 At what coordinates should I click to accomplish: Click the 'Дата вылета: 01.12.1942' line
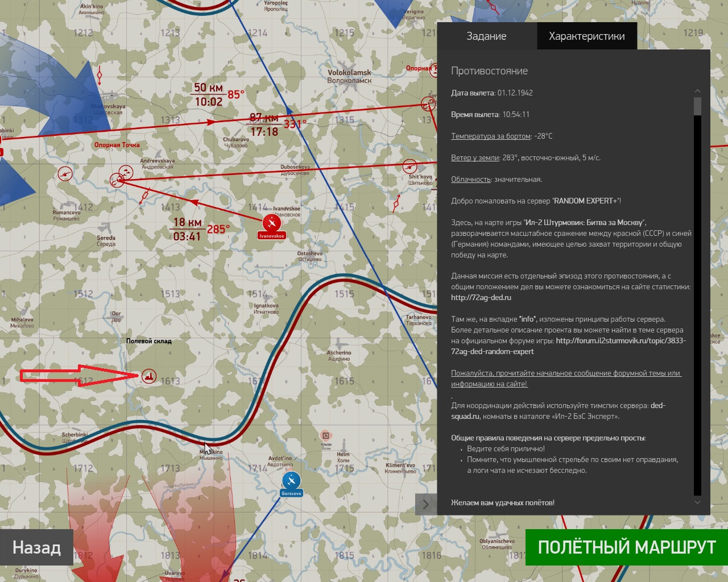(x=492, y=93)
